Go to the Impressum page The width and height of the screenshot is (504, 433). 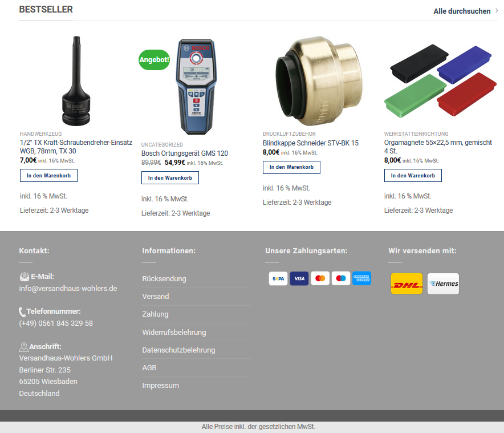[x=160, y=386]
